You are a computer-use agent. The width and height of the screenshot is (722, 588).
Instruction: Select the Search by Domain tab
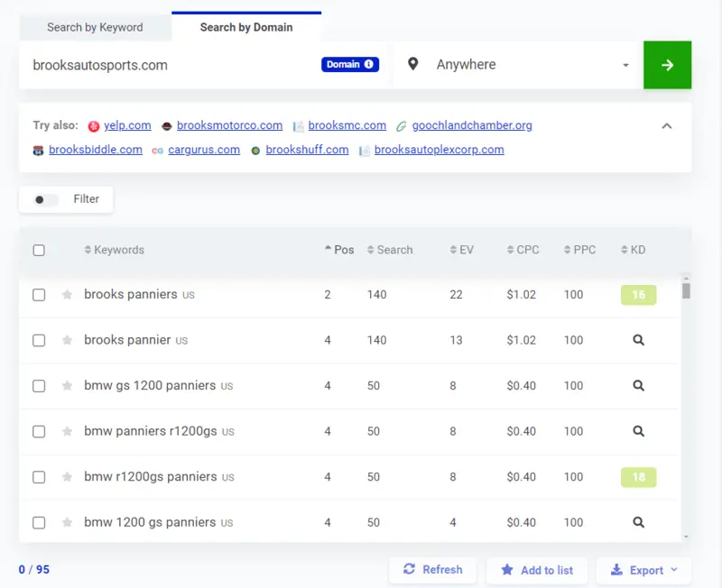tap(246, 27)
